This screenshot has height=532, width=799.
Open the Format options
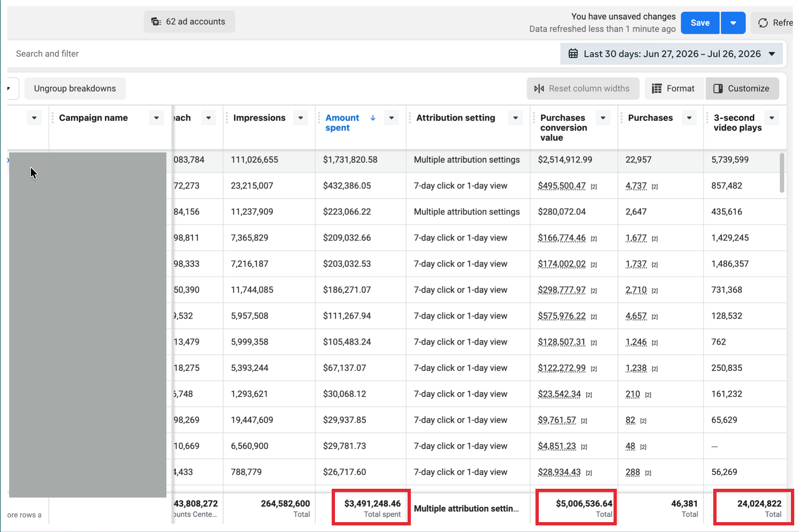(674, 88)
